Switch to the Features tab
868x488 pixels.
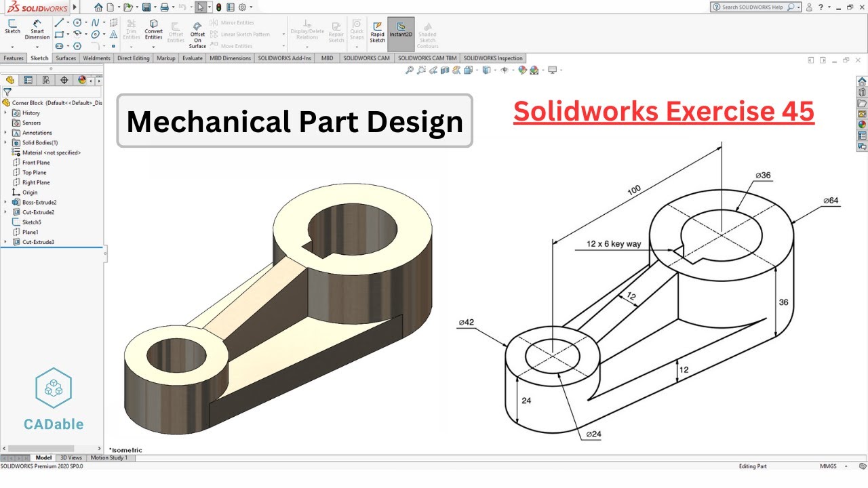click(x=14, y=58)
